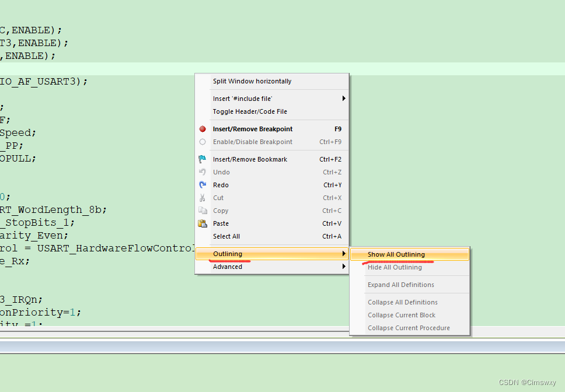565x392 pixels.
Task: Click the code text 'C,ENABLE);'
Action: click(x=31, y=30)
